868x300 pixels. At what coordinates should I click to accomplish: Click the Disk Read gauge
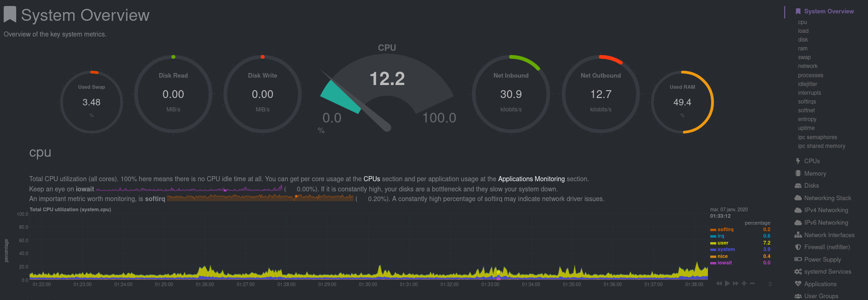(x=174, y=94)
